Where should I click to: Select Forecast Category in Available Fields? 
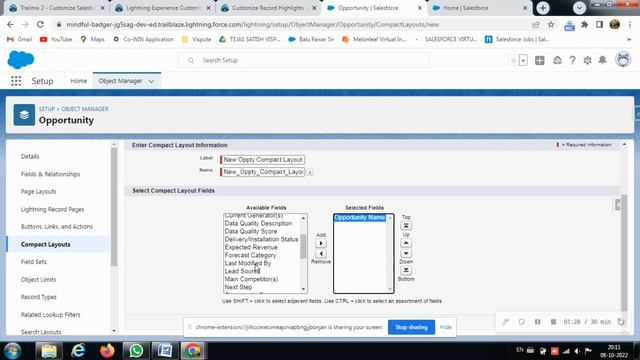click(250, 255)
